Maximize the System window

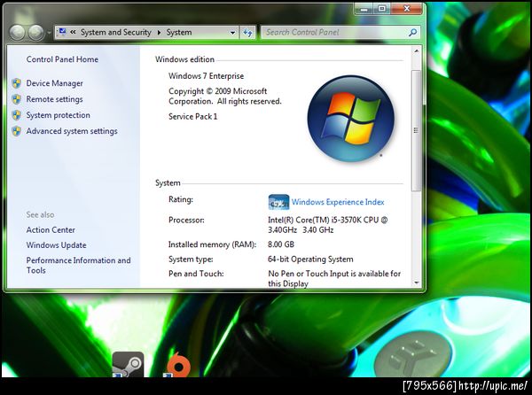[382, 9]
